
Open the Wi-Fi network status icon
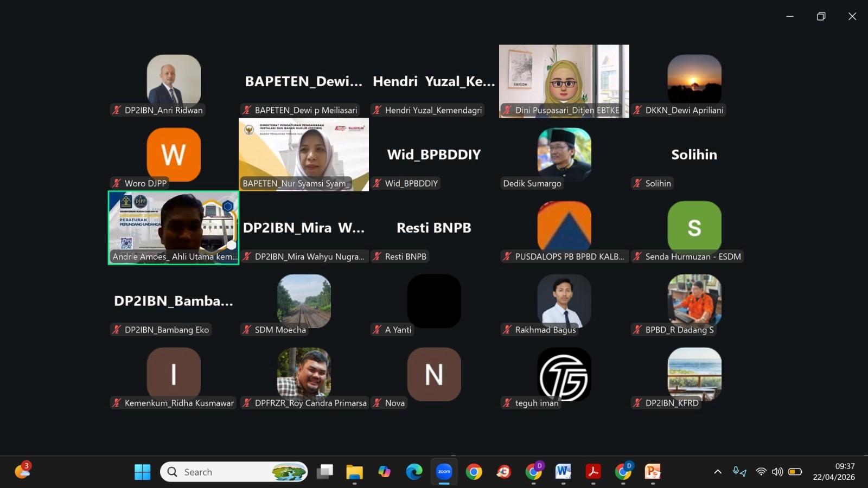[x=761, y=472]
